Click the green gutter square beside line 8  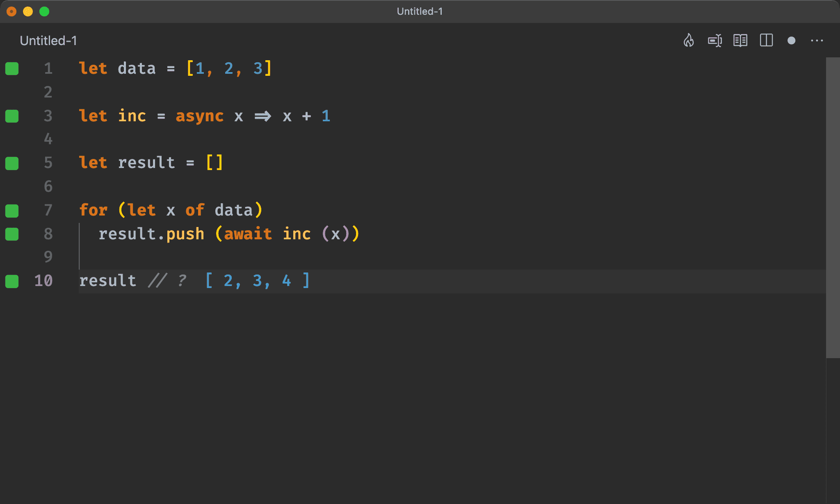12,234
